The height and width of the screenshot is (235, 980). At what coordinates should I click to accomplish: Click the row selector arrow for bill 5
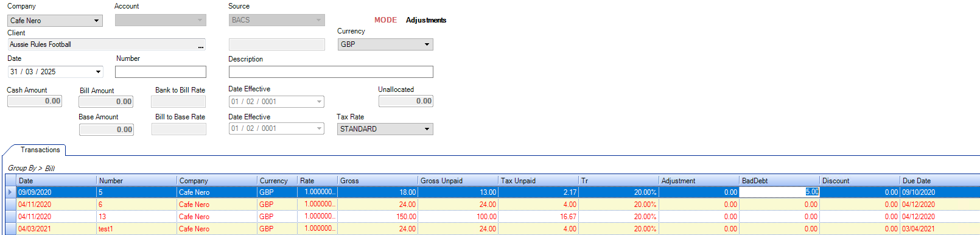tap(10, 192)
